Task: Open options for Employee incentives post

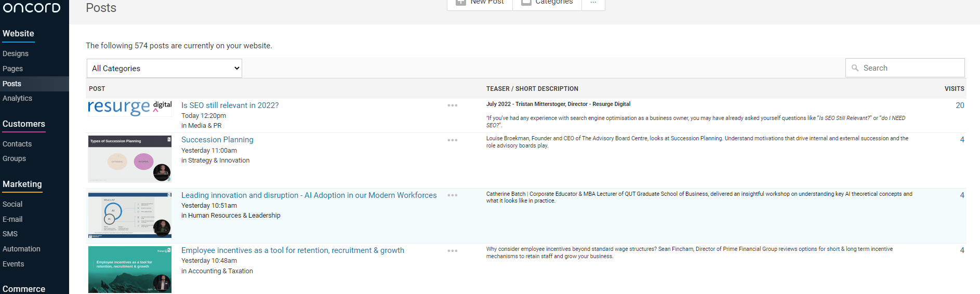Action: 452,251
